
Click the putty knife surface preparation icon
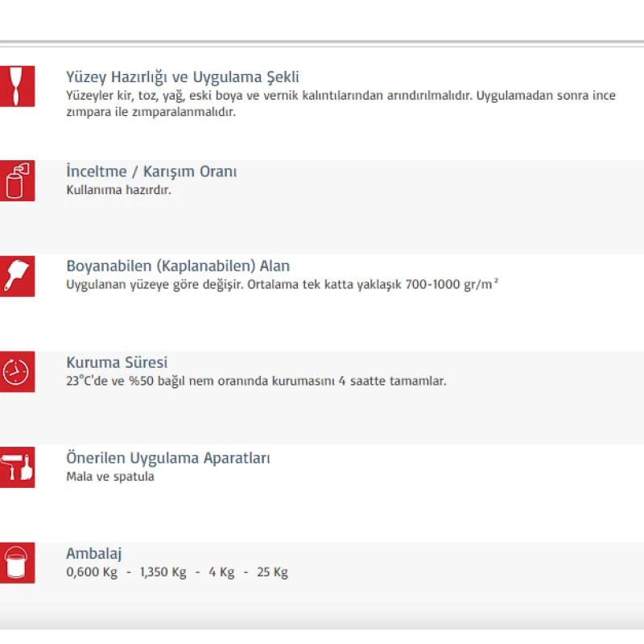click(17, 85)
